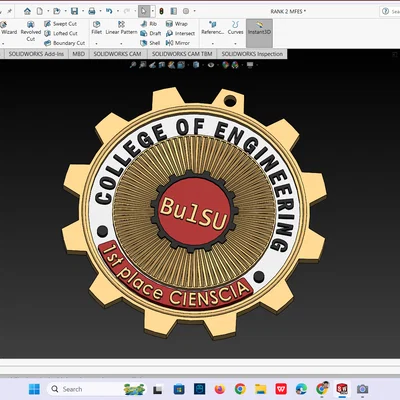Expand the Select tool dropdown arrow
Viewport: 400px width, 400px height.
coord(152,11)
